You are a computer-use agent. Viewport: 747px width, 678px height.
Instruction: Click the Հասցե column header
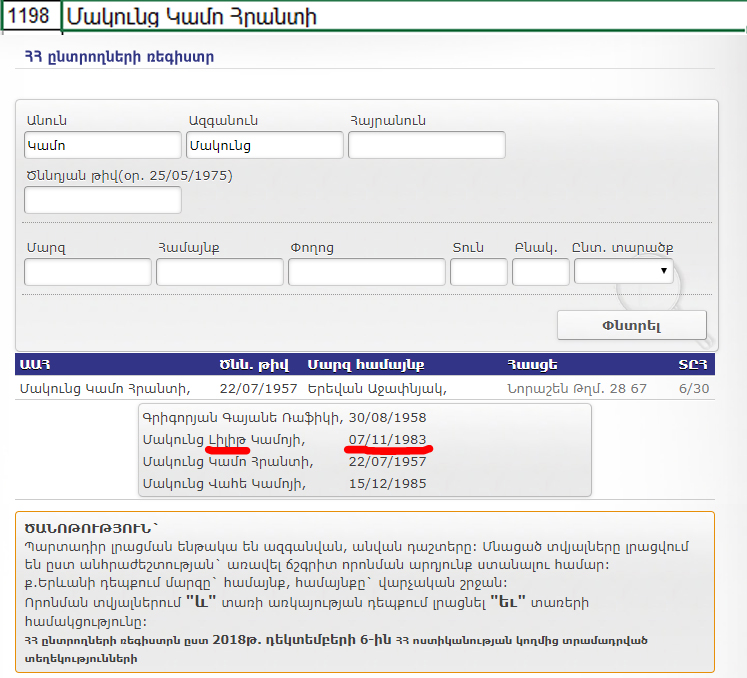coord(531,364)
